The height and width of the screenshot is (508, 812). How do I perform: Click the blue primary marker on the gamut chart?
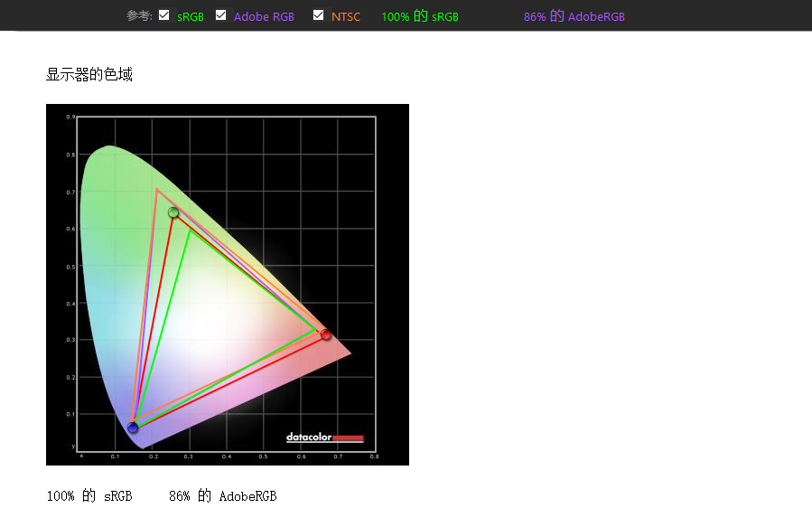tap(133, 428)
